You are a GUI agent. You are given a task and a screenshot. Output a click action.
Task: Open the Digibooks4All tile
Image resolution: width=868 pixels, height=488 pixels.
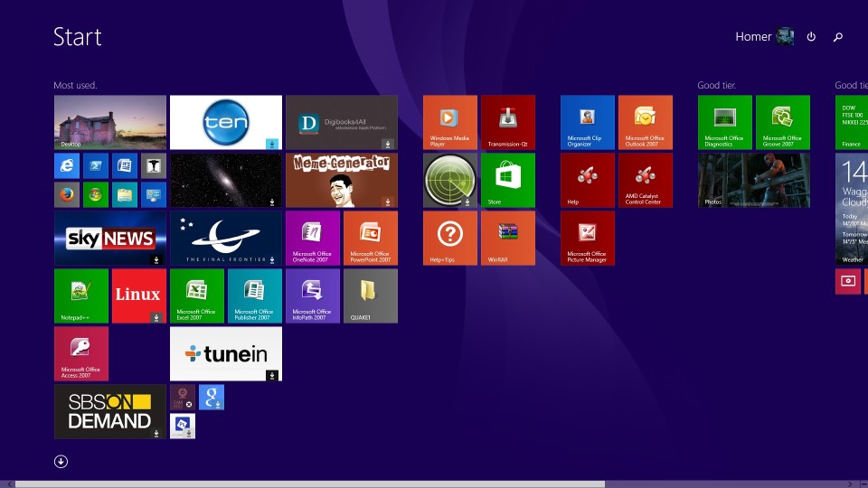coord(342,122)
